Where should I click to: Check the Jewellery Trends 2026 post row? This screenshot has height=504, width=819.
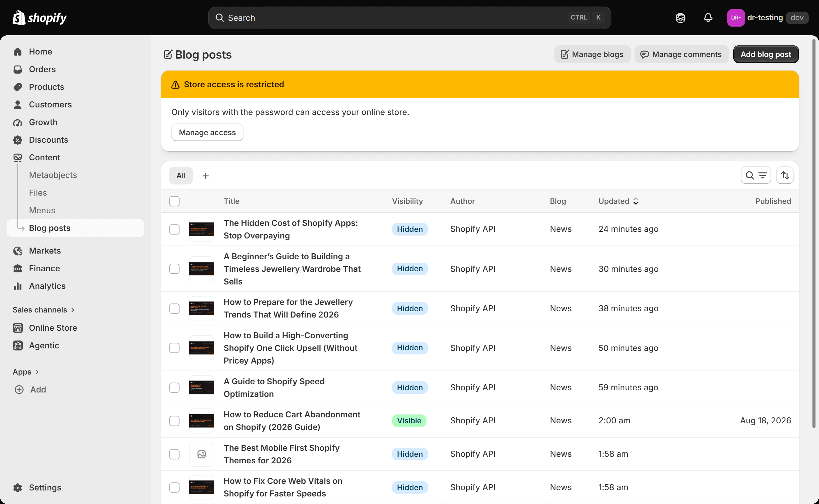pyautogui.click(x=174, y=308)
